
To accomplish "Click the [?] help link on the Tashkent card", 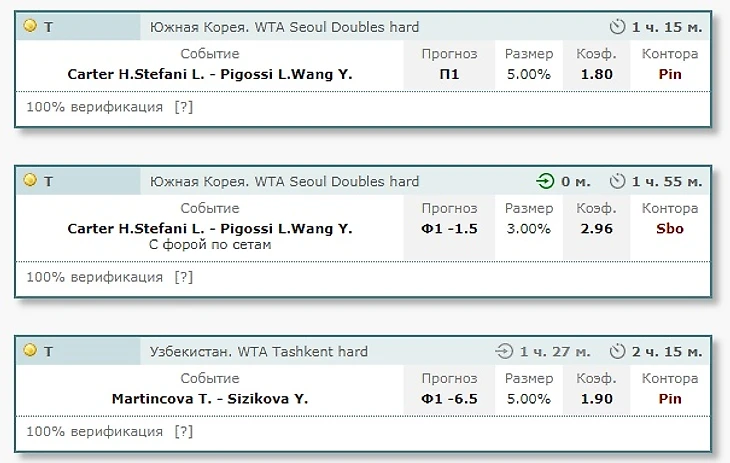I will (x=183, y=431).
